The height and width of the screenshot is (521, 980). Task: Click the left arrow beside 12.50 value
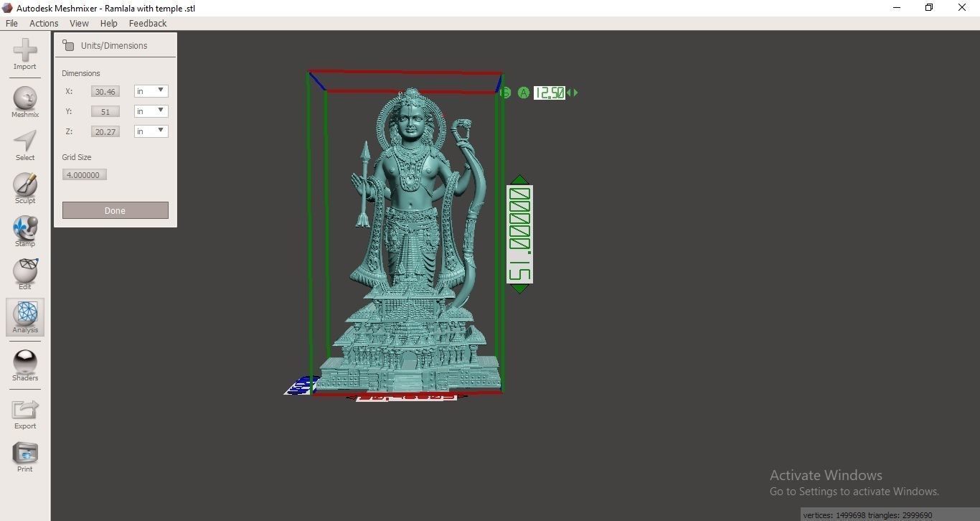pyautogui.click(x=570, y=93)
